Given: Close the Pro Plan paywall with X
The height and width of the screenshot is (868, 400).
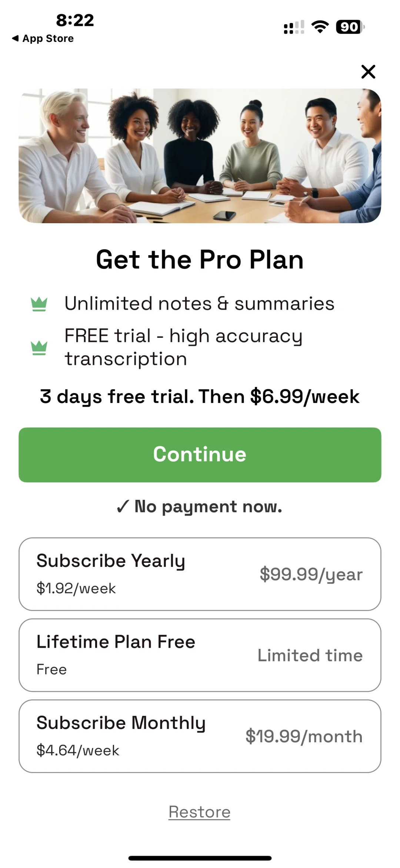Looking at the screenshot, I should click(x=368, y=72).
